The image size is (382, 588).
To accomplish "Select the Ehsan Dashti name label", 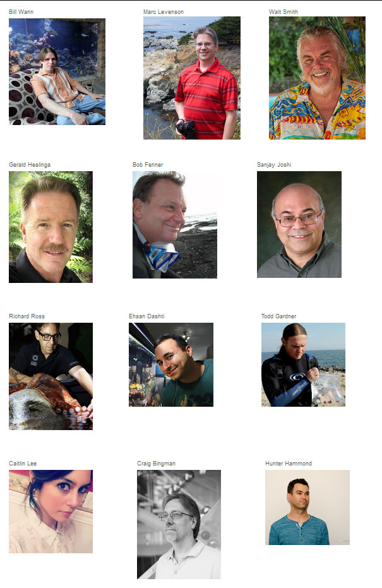I will [146, 316].
